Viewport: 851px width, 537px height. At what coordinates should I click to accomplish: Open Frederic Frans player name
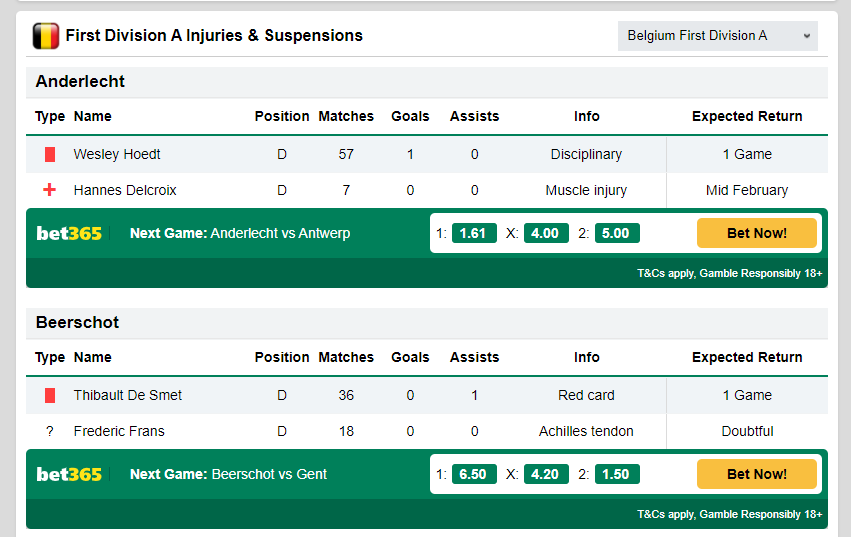coord(119,431)
